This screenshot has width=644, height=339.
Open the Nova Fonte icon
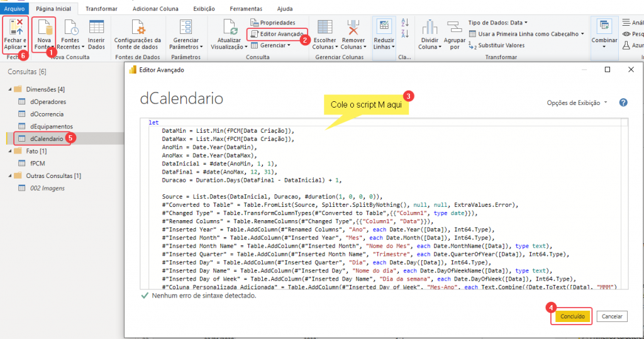[44, 28]
